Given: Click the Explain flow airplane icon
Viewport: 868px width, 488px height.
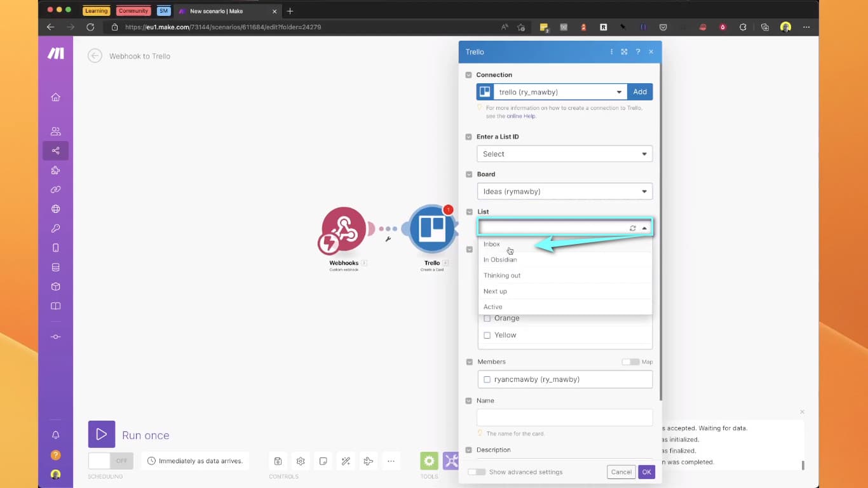Looking at the screenshot, I should tap(368, 461).
